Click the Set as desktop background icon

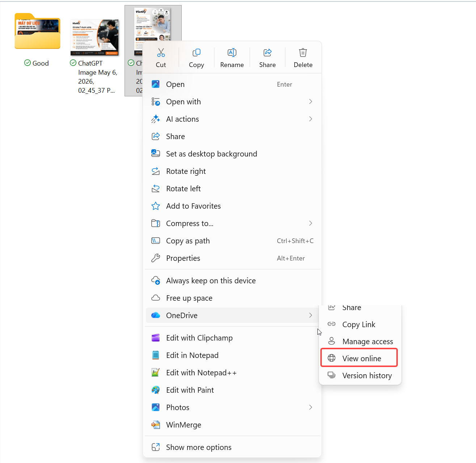click(156, 154)
